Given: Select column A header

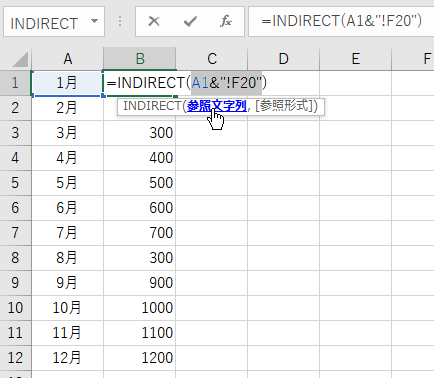Looking at the screenshot, I should pyautogui.click(x=68, y=59).
